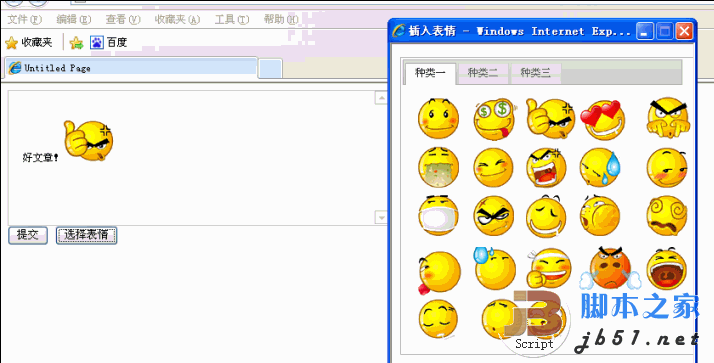
Task: Insert the scowling thick-eyebrow emoticon
Action: point(494,216)
